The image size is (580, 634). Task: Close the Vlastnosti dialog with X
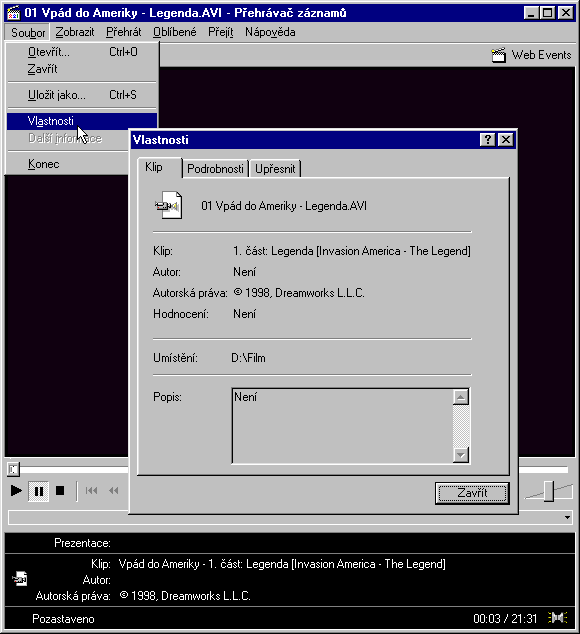506,140
